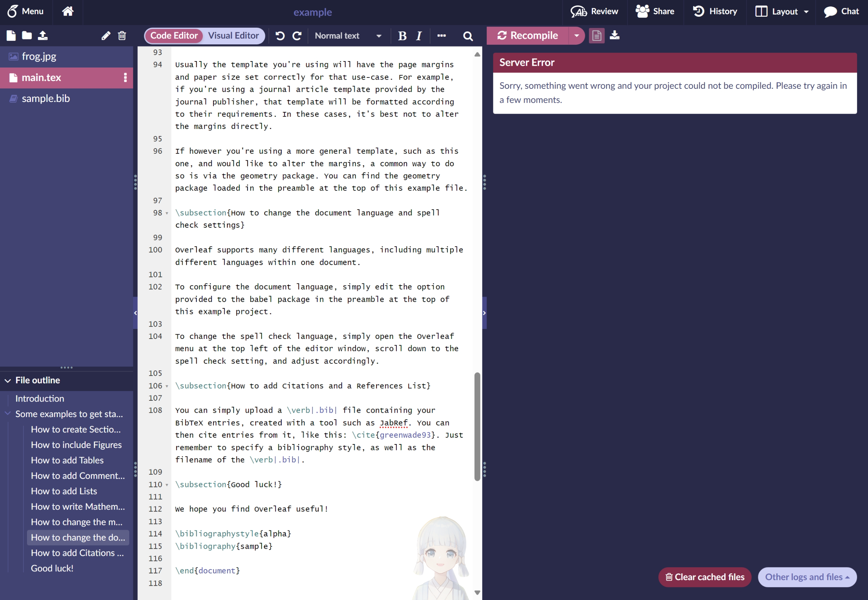868x600 pixels.
Task: Open the History view
Action: click(x=715, y=11)
